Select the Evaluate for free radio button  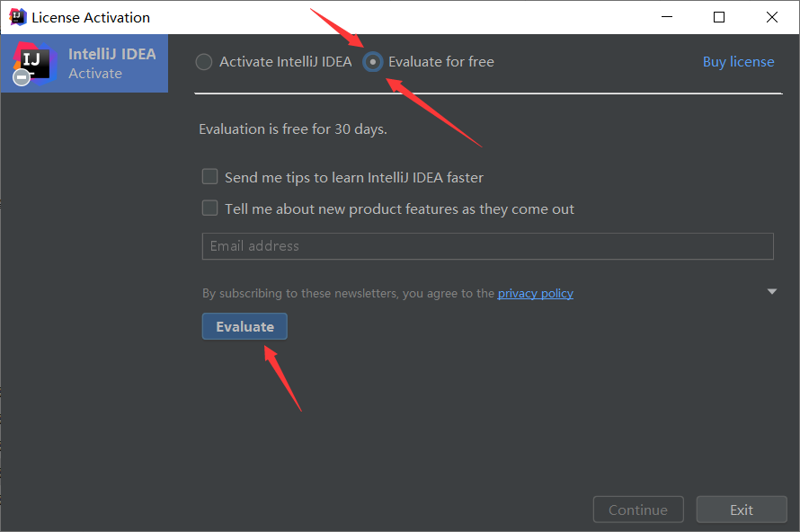click(373, 62)
